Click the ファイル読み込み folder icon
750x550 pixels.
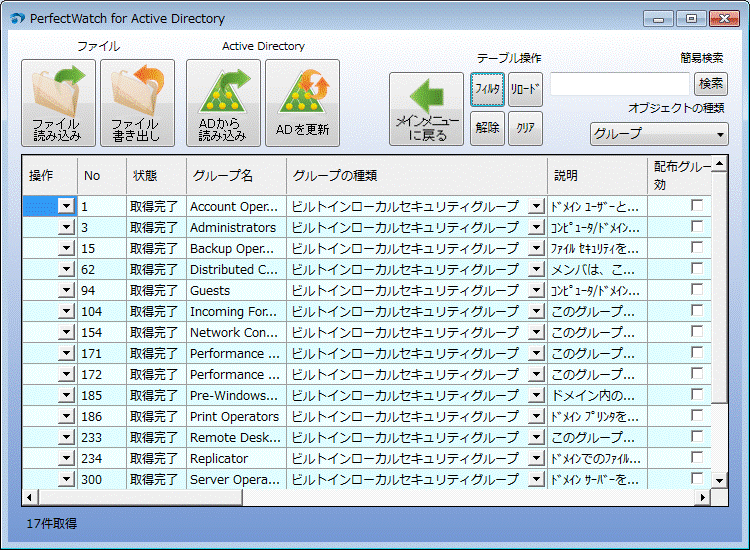point(58,103)
